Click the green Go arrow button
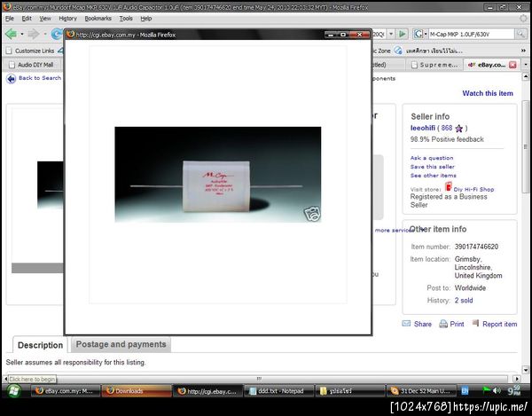Screen dimensions: 532x416 click(402, 34)
